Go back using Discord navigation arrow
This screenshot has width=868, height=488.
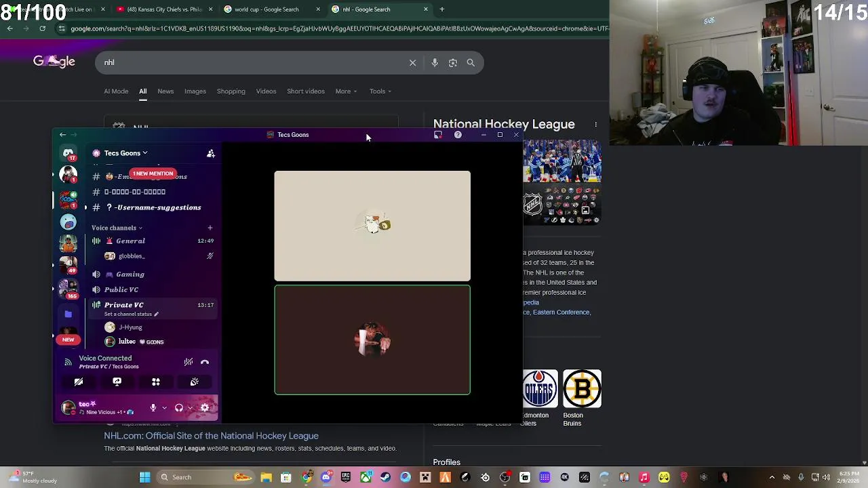click(x=62, y=135)
